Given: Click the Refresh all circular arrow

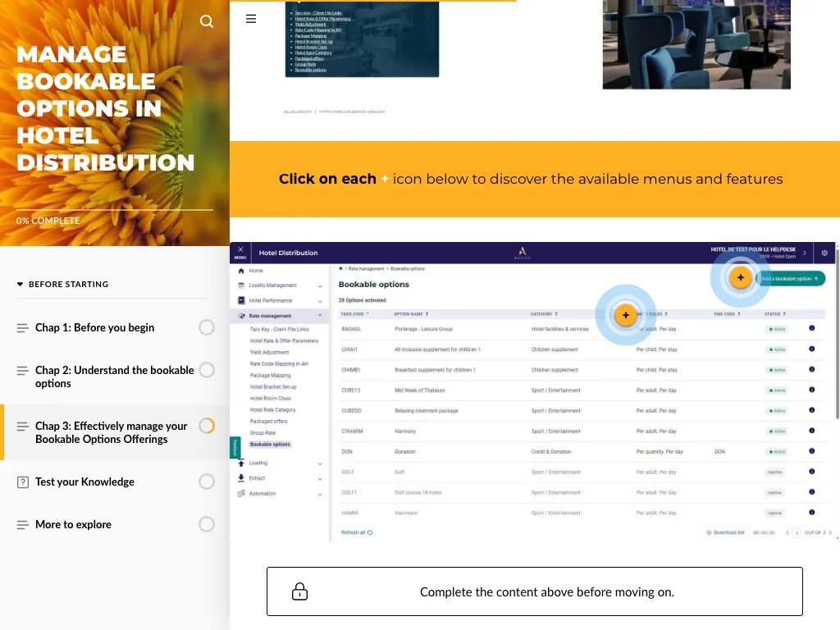Looking at the screenshot, I should (370, 532).
